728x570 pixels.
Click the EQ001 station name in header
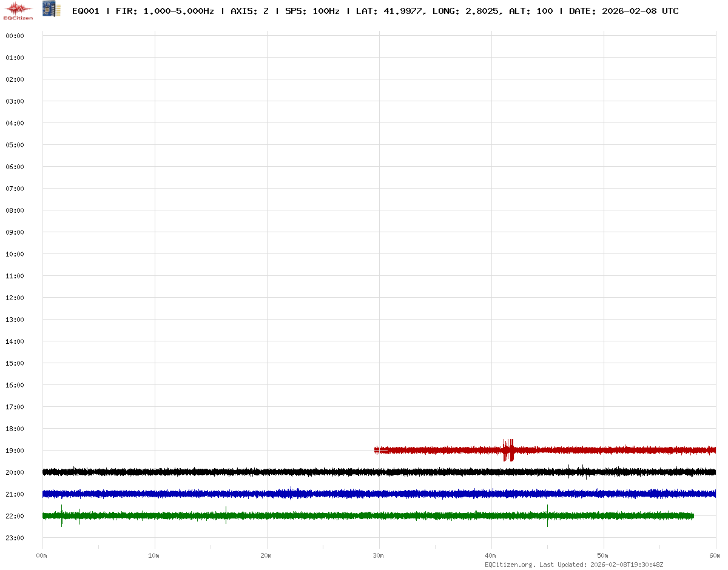[86, 11]
